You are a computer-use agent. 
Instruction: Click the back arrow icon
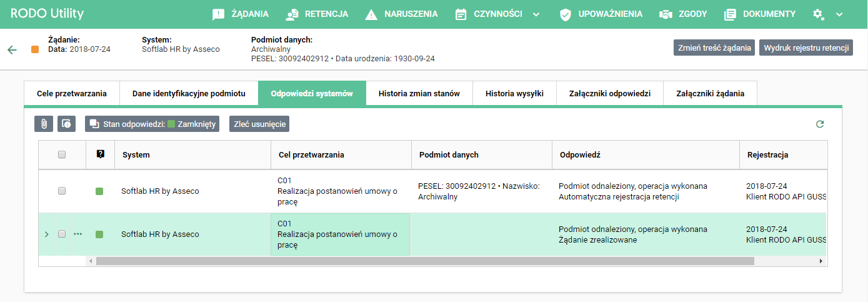coord(12,49)
